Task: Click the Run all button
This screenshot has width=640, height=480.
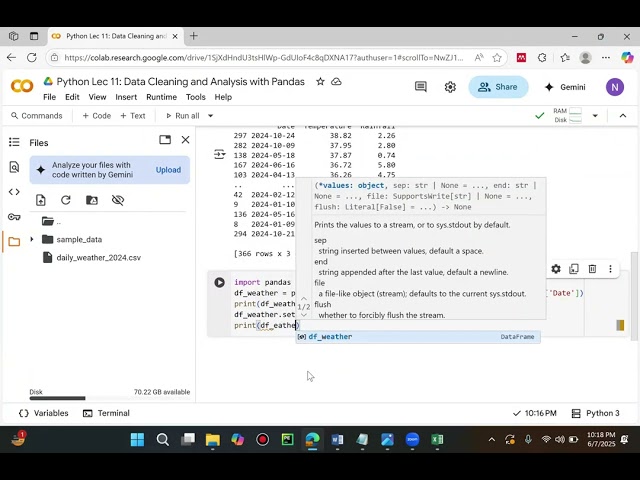Action: 183,116
